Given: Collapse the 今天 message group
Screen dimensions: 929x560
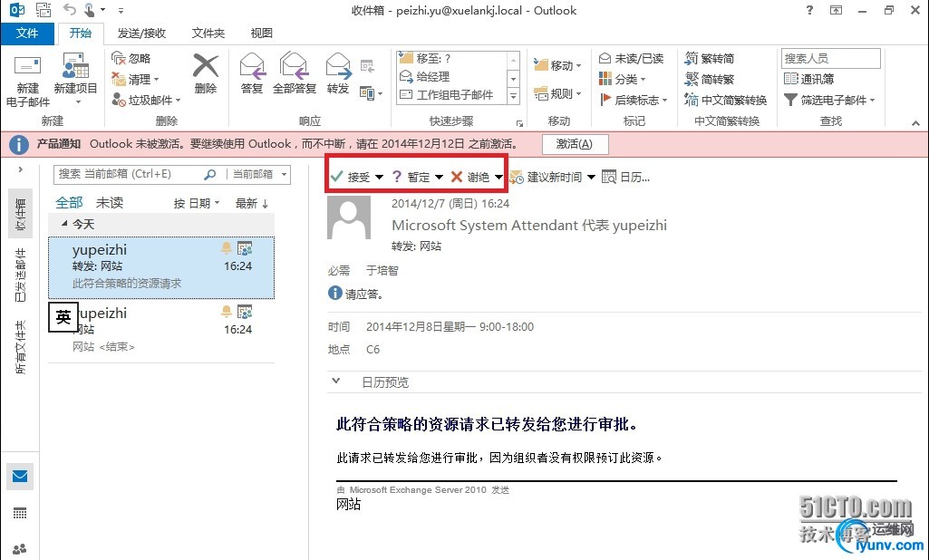Looking at the screenshot, I should [64, 224].
